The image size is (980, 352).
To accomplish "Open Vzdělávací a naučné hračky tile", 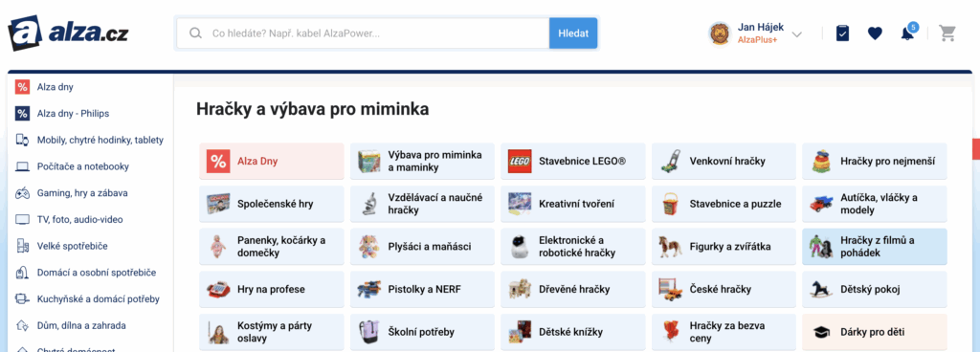I will 422,204.
